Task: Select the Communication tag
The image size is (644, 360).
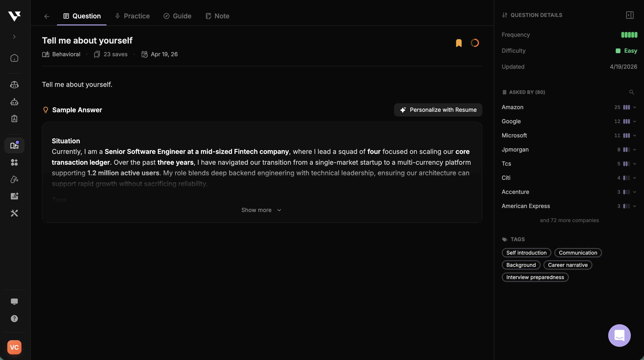Action: pyautogui.click(x=578, y=253)
